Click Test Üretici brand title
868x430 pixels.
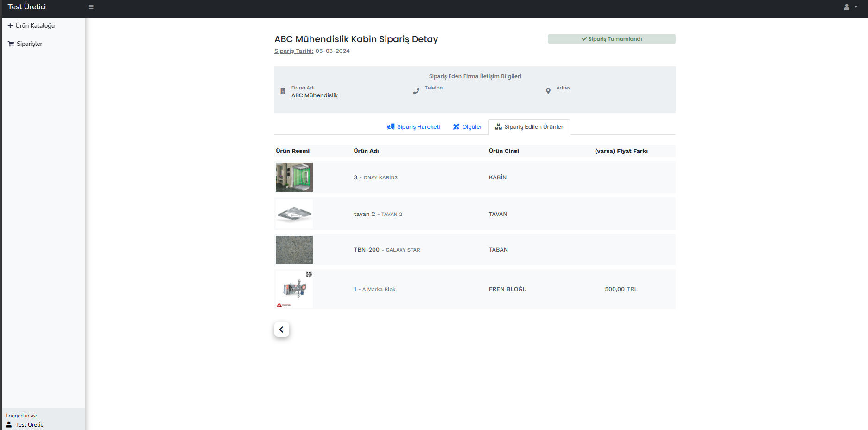(27, 7)
